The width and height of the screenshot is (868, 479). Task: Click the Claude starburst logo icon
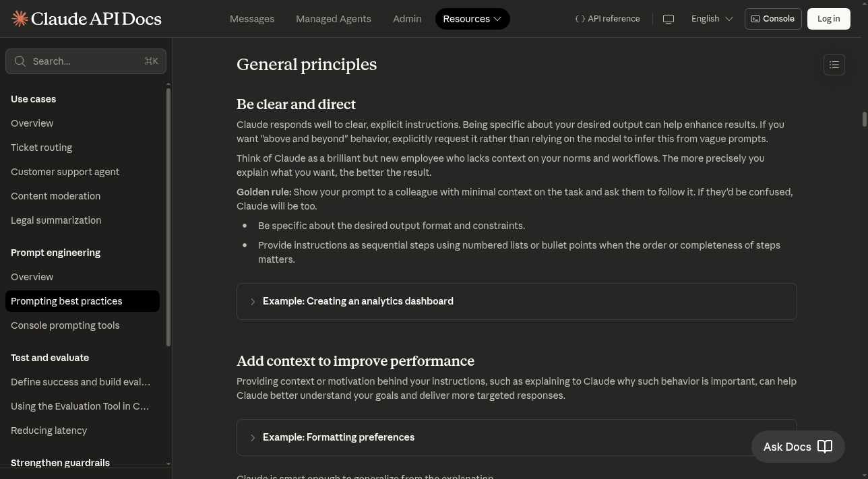pos(20,19)
